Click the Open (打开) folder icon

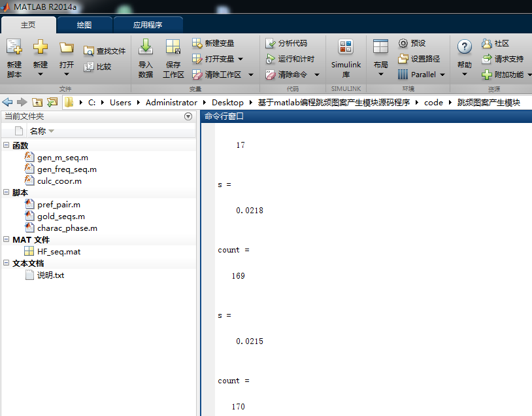(x=67, y=47)
